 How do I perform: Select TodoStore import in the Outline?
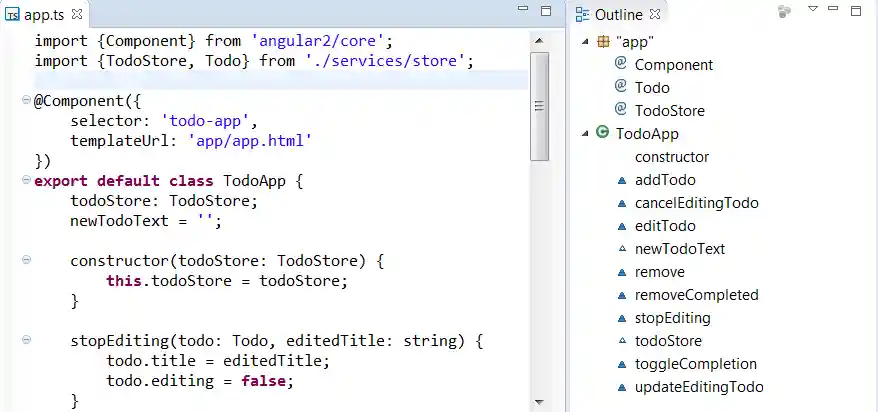670,111
